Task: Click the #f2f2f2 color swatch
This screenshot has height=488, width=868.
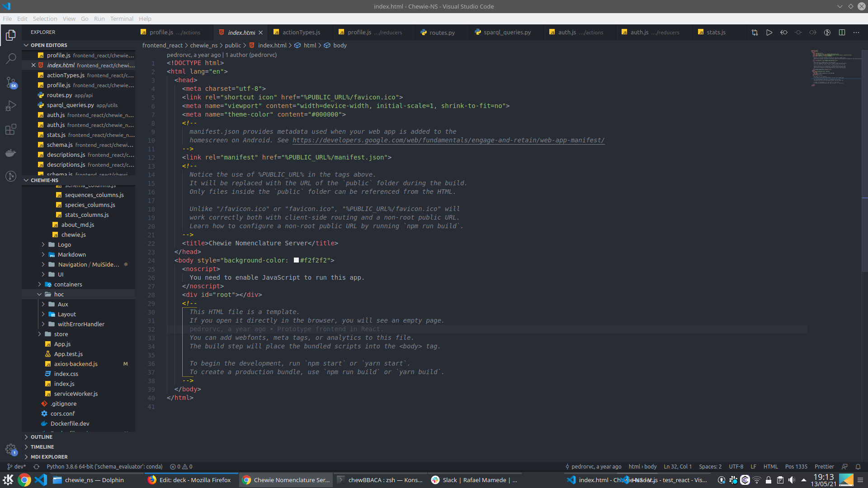Action: click(296, 261)
